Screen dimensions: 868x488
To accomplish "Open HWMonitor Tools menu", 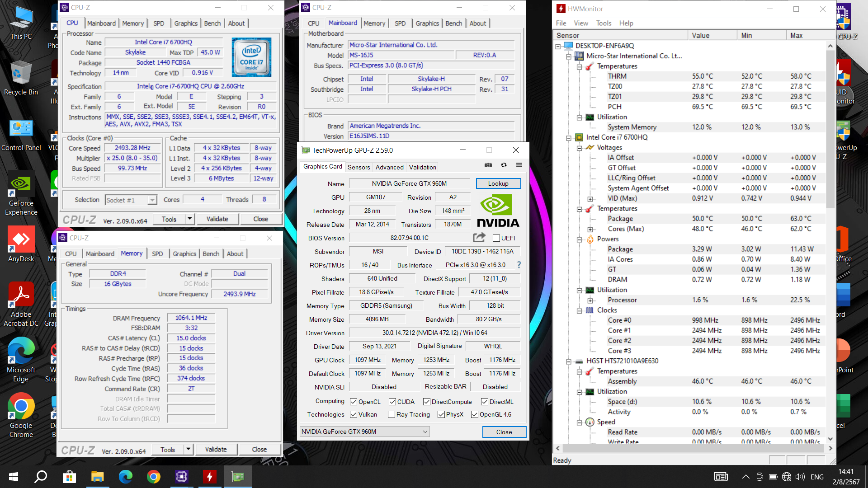I will [603, 23].
